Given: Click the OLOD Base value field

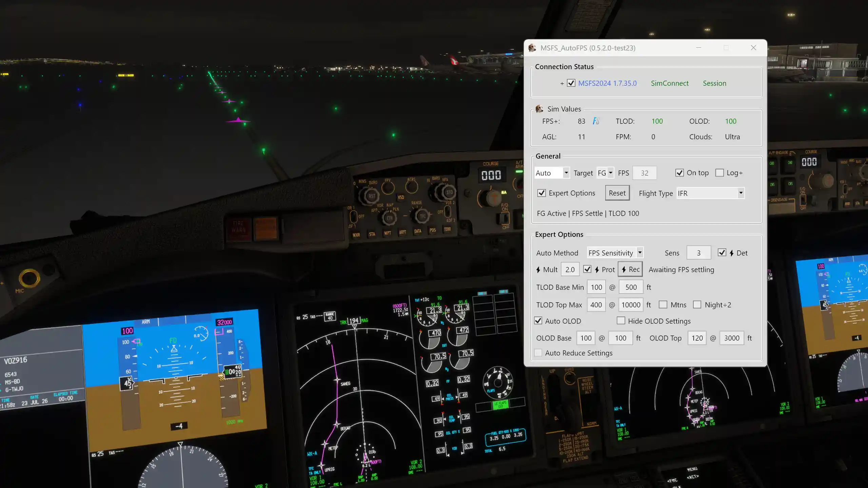Looking at the screenshot, I should [x=586, y=338].
